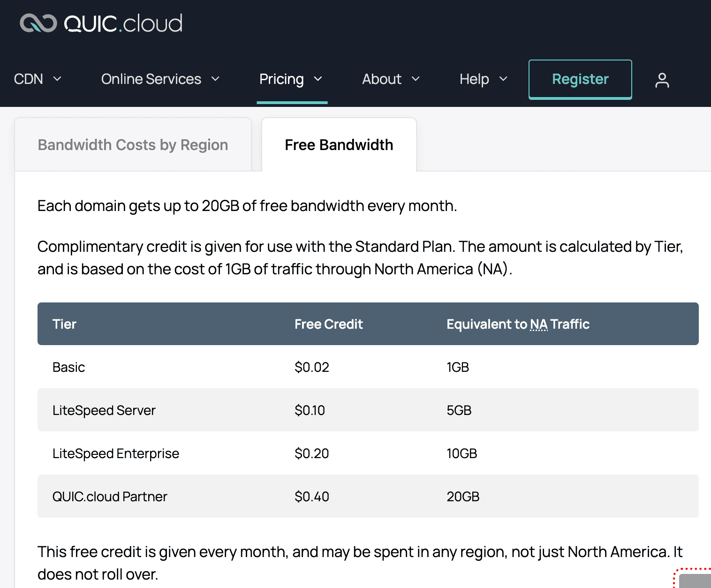
Task: Click the Tier column header
Action: click(64, 324)
